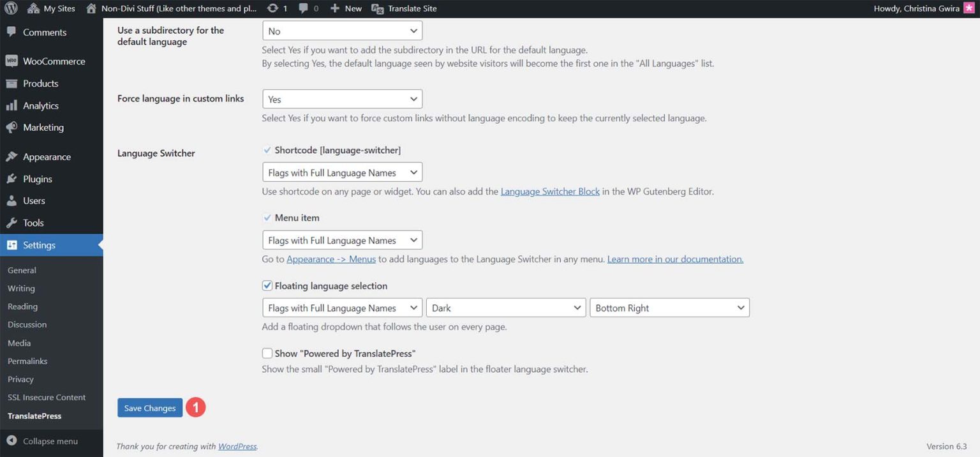The width and height of the screenshot is (980, 457).
Task: Open the Shortcode switcher style dropdown
Action: click(x=342, y=172)
